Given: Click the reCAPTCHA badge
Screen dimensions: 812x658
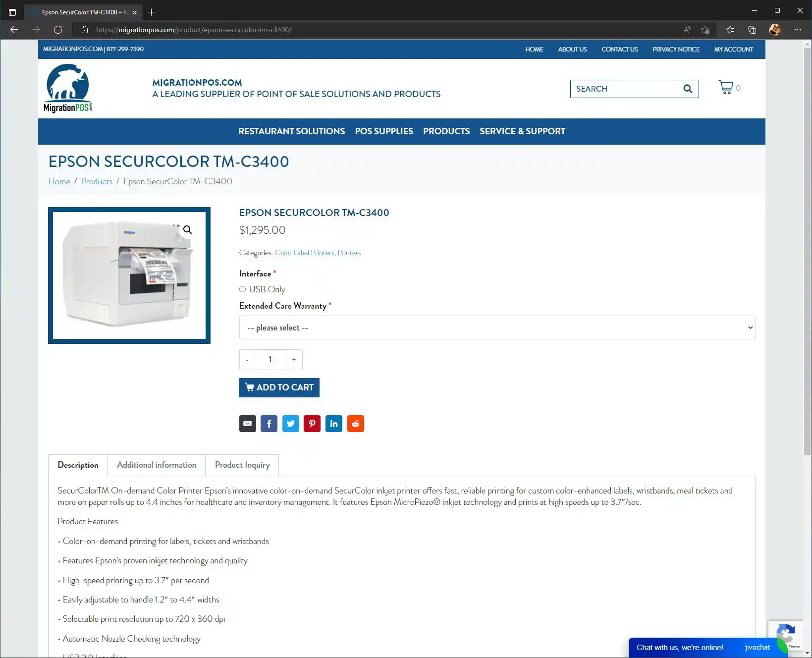Looking at the screenshot, I should [785, 636].
